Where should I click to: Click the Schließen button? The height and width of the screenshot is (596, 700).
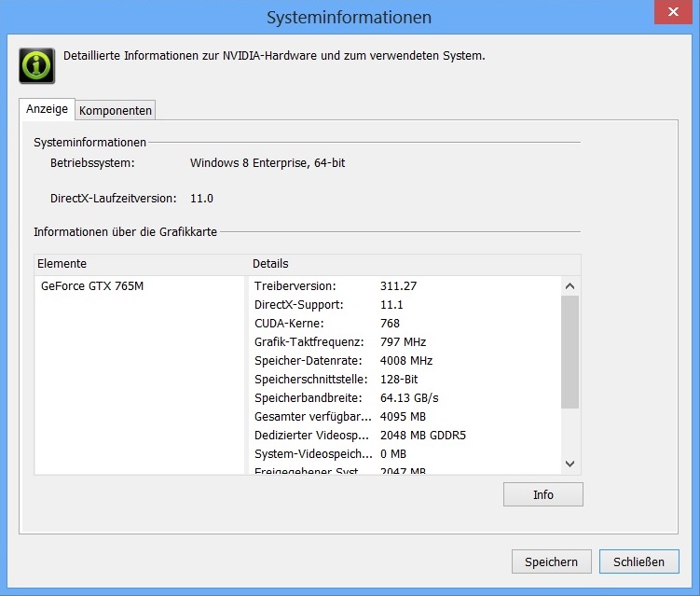pyautogui.click(x=638, y=561)
